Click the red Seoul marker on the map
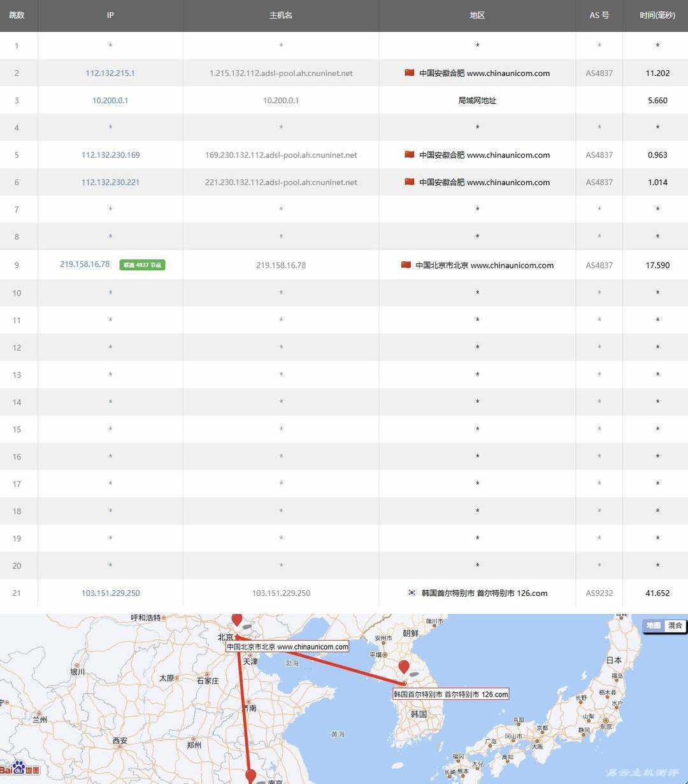Screen dimensions: 688x784 point(404,667)
